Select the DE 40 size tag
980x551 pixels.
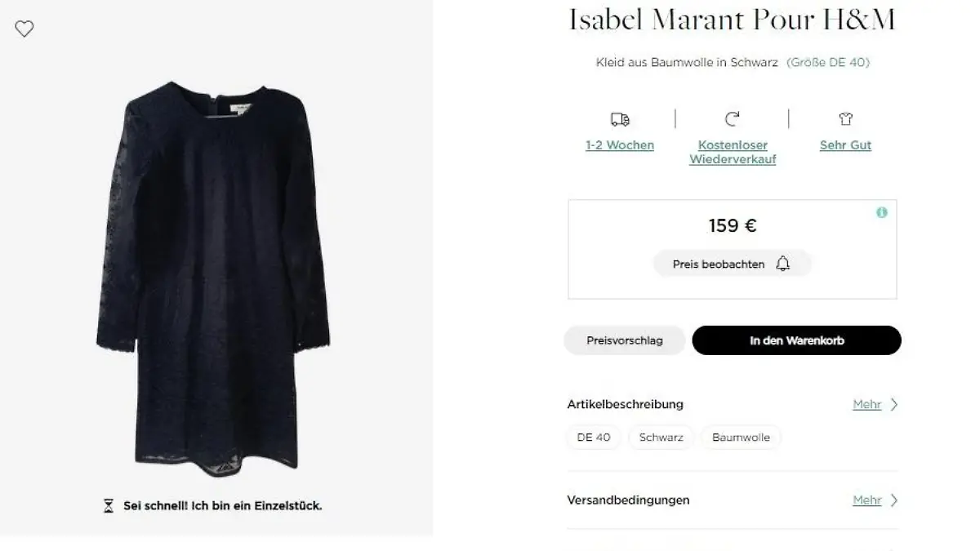pyautogui.click(x=594, y=438)
